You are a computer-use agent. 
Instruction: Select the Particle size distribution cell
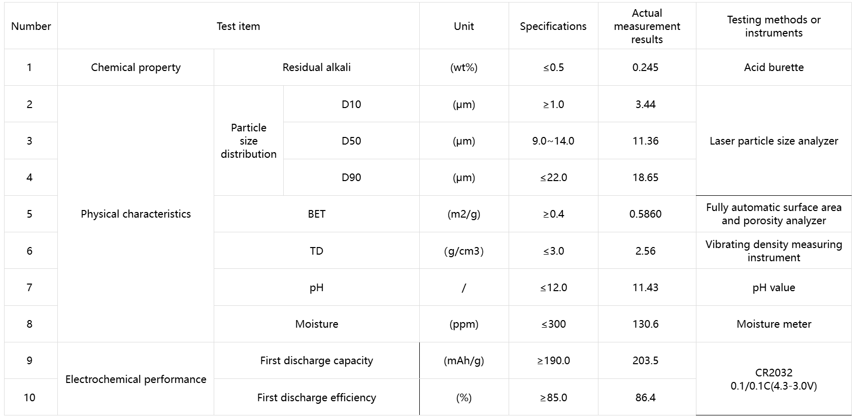248,141
